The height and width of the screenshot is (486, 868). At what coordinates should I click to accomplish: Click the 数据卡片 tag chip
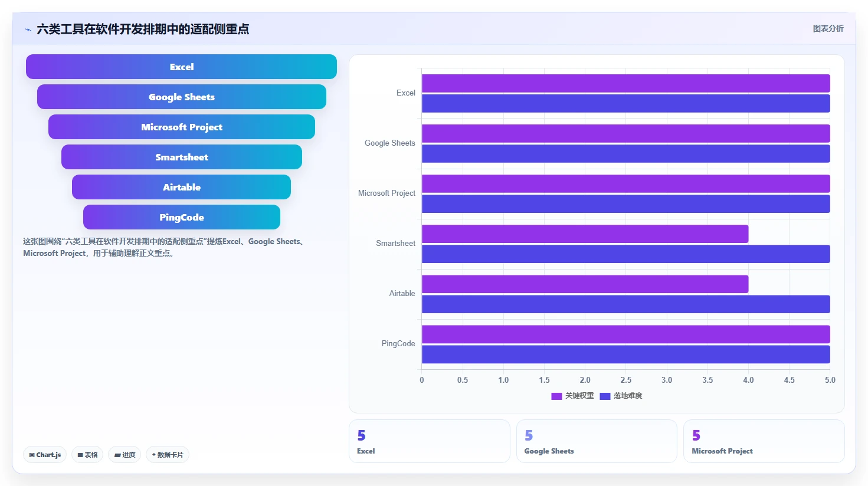click(168, 455)
